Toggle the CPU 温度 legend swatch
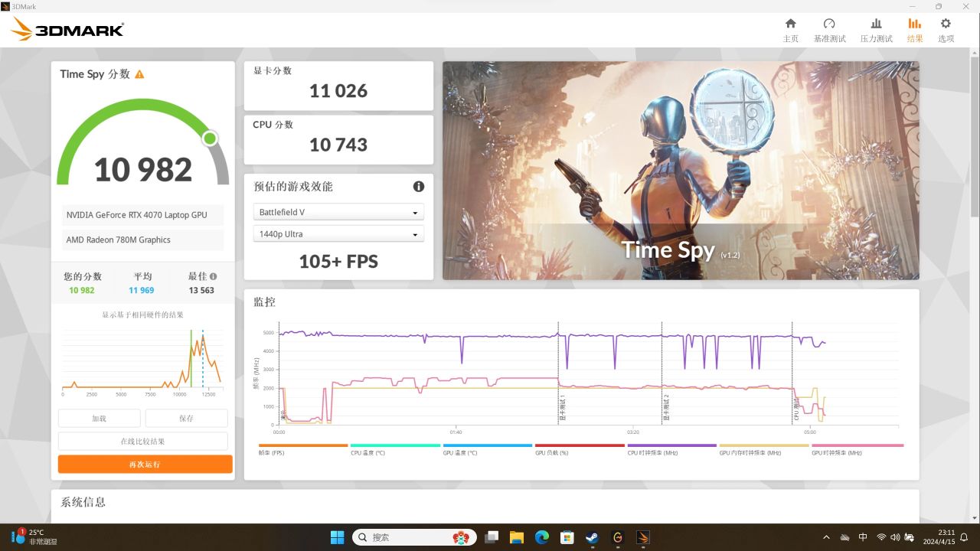980x551 pixels. tap(395, 445)
